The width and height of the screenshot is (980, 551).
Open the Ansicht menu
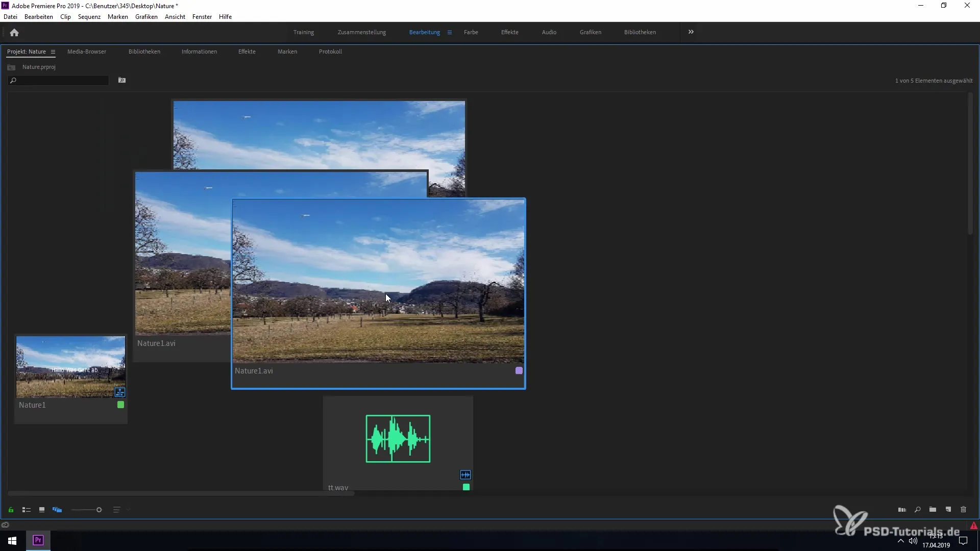[x=175, y=17]
